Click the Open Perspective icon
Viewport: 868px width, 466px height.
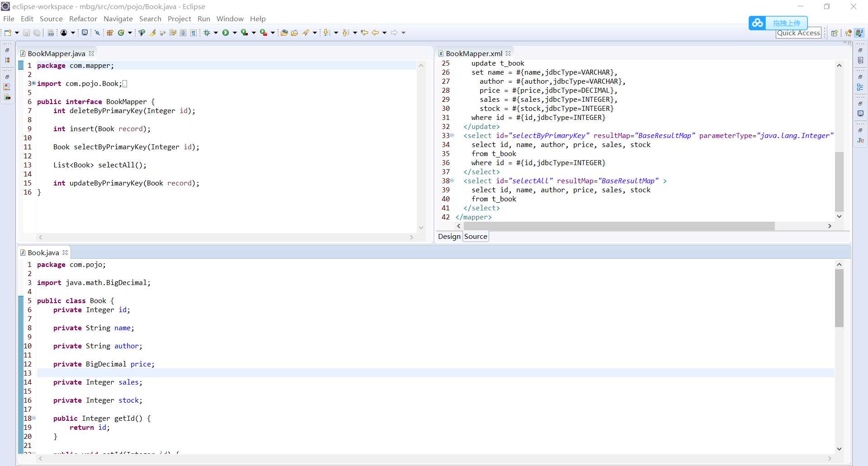click(835, 33)
